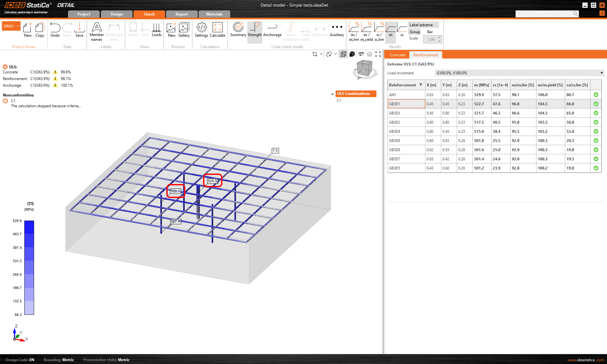Open the Load increment dropdown
607x364 pixels.
click(x=601, y=73)
